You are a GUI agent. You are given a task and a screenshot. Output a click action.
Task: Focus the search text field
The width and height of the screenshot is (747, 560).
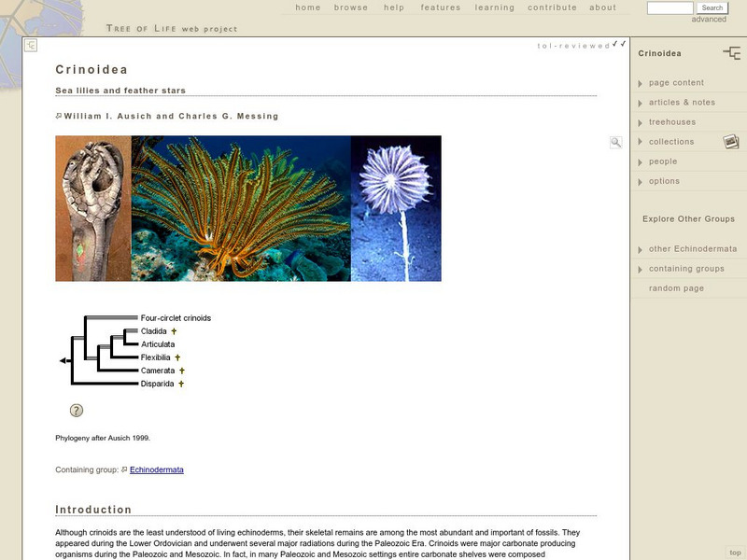[x=669, y=7]
